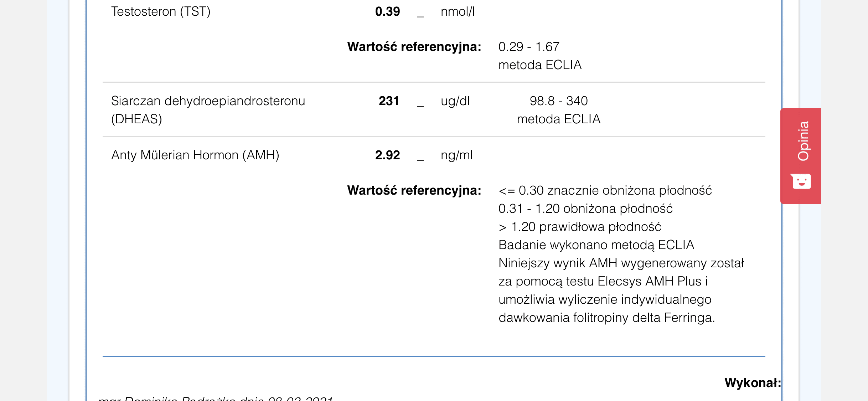Screen dimensions: 868x401
Task: Click the Wykonał: label
Action: pyautogui.click(x=753, y=382)
